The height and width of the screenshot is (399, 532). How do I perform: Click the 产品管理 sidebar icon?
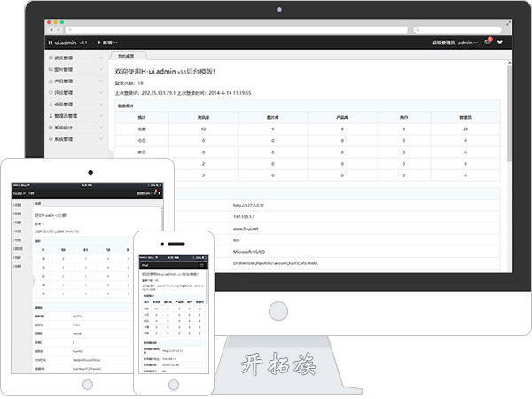click(51, 82)
